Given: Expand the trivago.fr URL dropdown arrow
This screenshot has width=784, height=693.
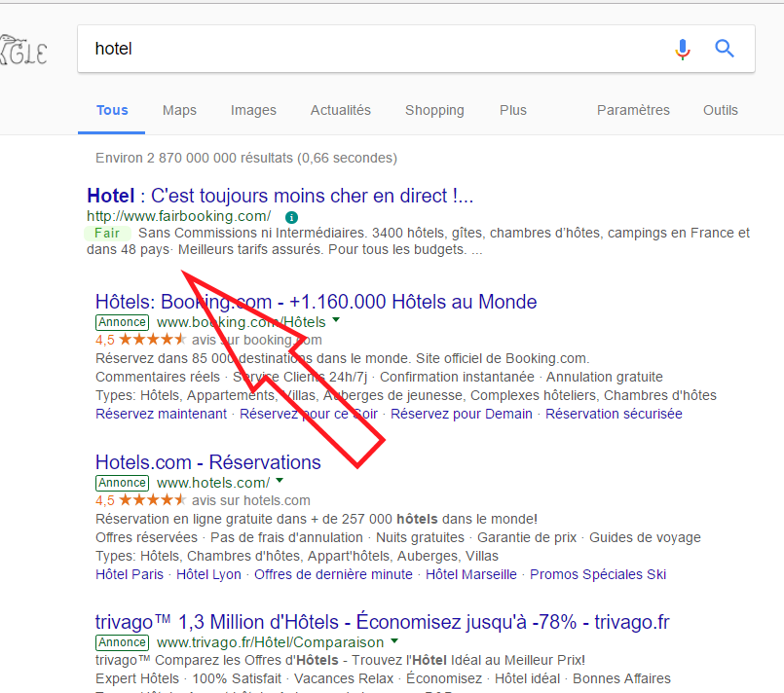Looking at the screenshot, I should [394, 640].
